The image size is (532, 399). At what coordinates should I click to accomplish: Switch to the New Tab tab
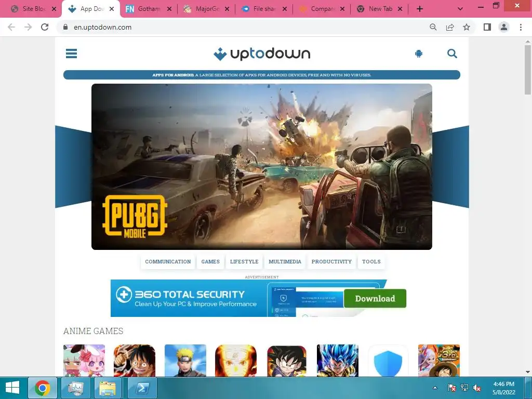(x=379, y=9)
